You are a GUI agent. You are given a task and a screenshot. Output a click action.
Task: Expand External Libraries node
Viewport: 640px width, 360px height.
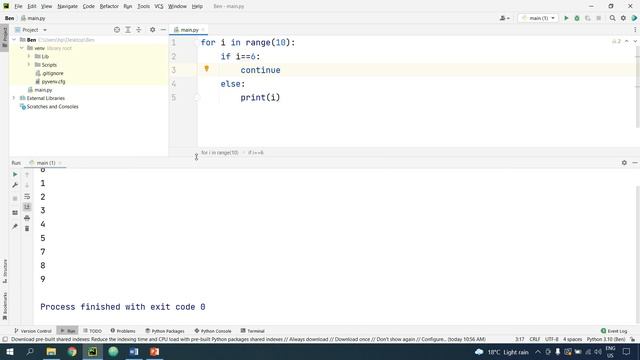[x=14, y=98]
